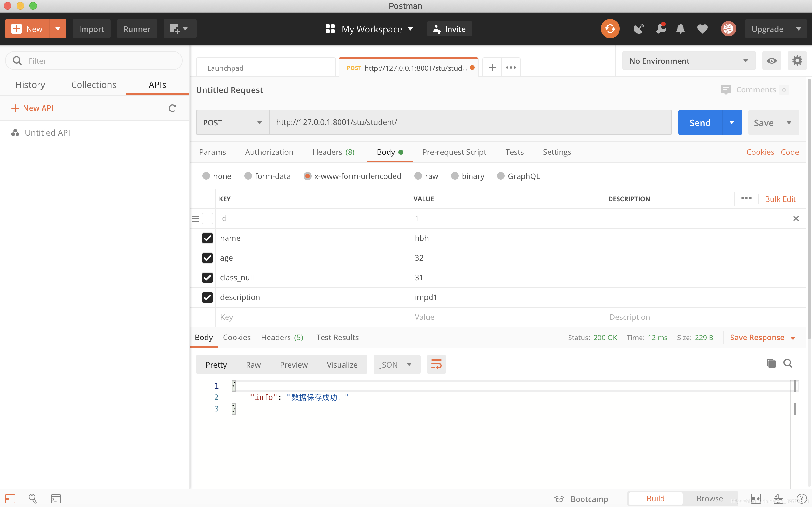Screen dimensions: 812x507
Task: Open the Runner
Action: 137,29
